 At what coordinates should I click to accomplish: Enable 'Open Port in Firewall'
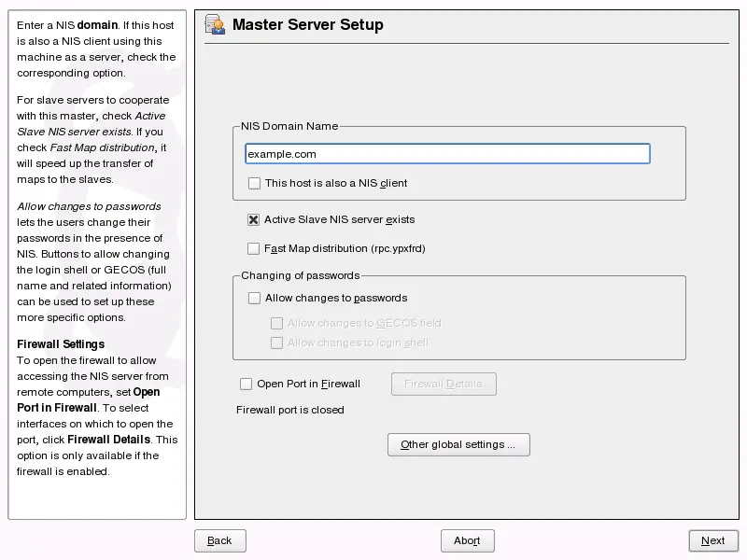point(247,384)
